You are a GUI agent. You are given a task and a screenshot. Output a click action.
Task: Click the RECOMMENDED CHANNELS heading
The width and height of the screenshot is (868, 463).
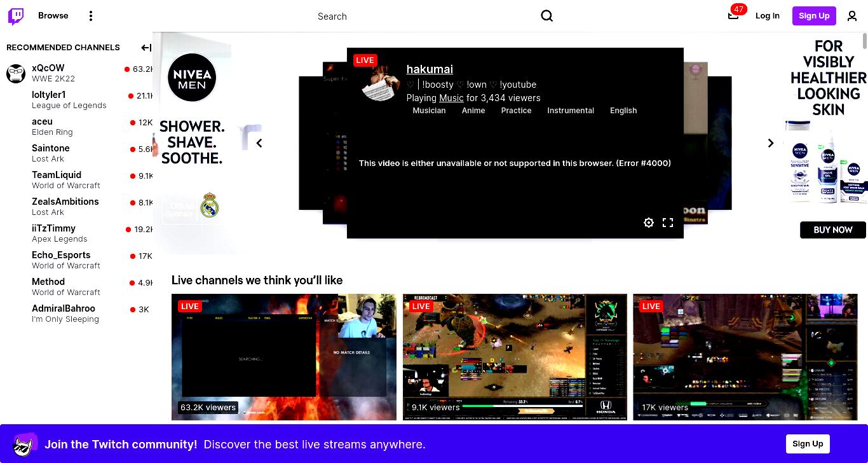pos(63,48)
